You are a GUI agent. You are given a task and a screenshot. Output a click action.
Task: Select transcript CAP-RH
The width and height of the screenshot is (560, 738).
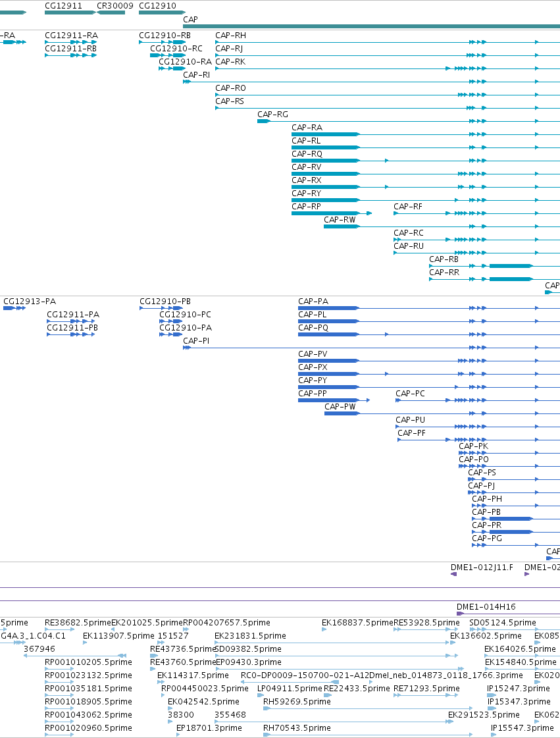coord(388,42)
